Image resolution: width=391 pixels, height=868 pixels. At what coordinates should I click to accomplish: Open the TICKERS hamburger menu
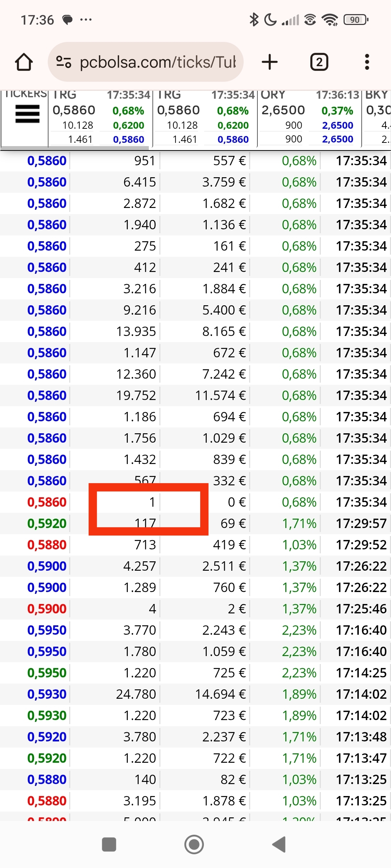pyautogui.click(x=28, y=114)
